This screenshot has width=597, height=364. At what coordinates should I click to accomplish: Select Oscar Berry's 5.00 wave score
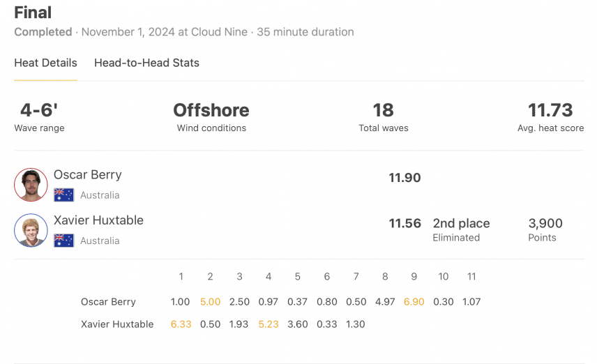pyautogui.click(x=210, y=302)
